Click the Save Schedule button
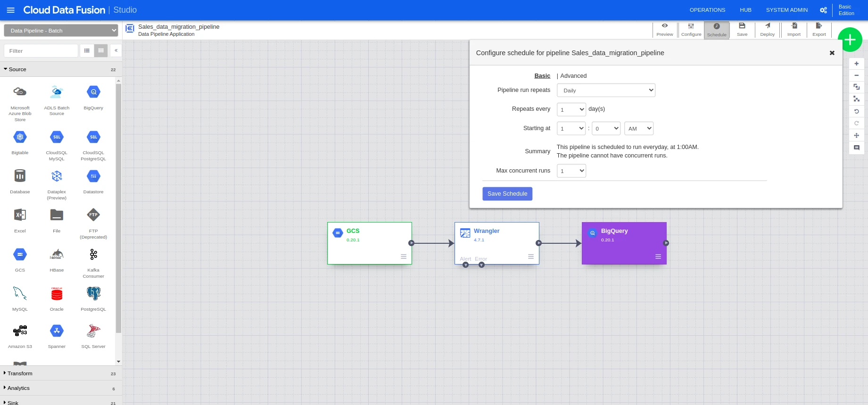The height and width of the screenshot is (405, 868). coord(507,194)
